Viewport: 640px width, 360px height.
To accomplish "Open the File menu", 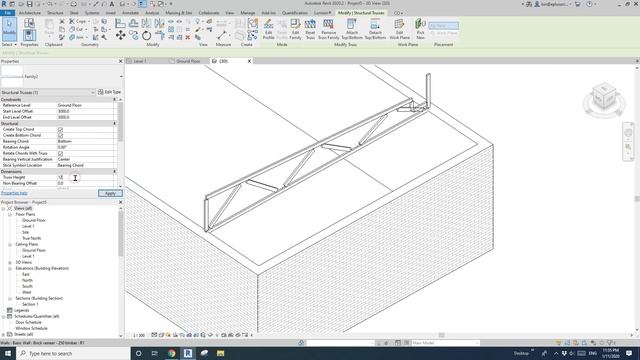I will point(7,13).
